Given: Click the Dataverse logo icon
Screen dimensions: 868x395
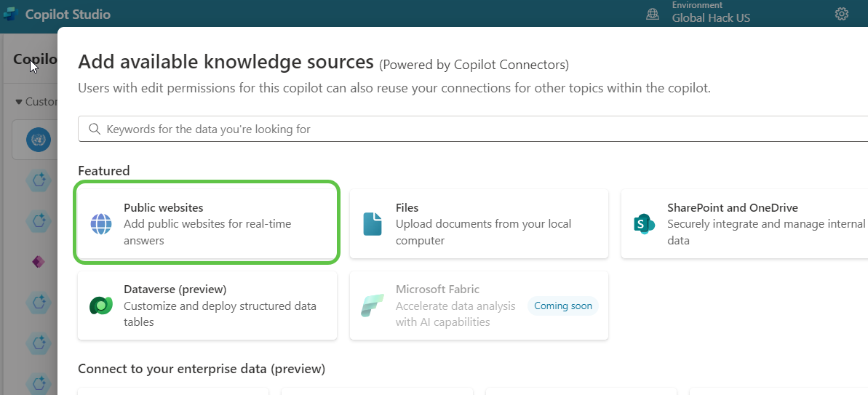Looking at the screenshot, I should (x=100, y=306).
